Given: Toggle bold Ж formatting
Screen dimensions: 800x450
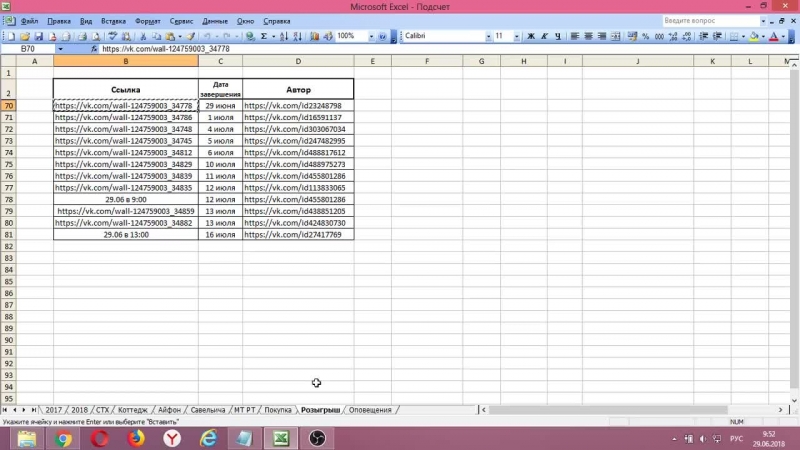Looking at the screenshot, I should [x=531, y=36].
